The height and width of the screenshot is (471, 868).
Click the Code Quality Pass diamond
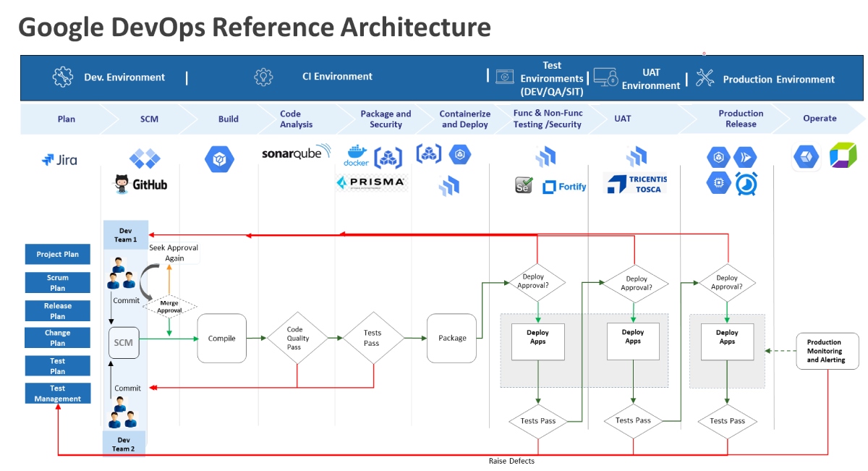click(x=297, y=338)
